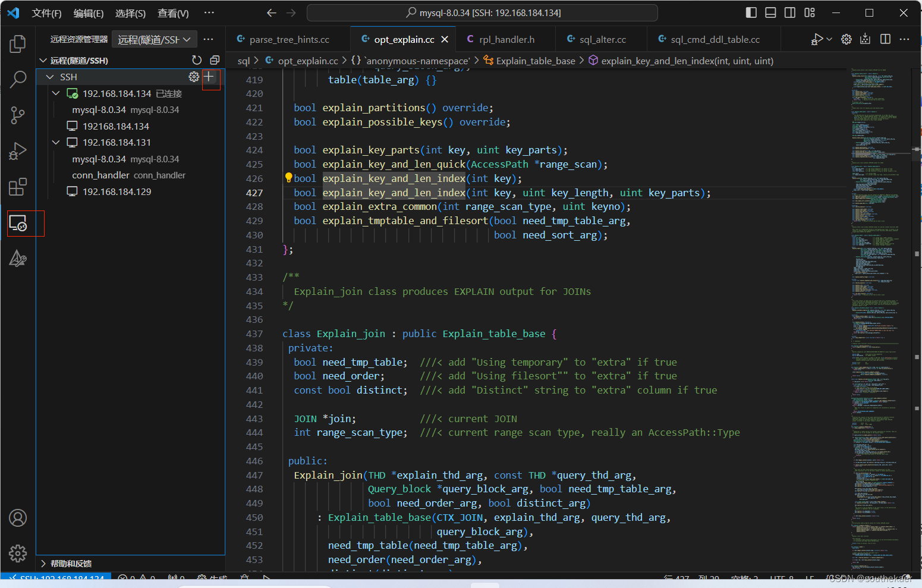
Task: Open Run and Debug view
Action: [x=18, y=151]
